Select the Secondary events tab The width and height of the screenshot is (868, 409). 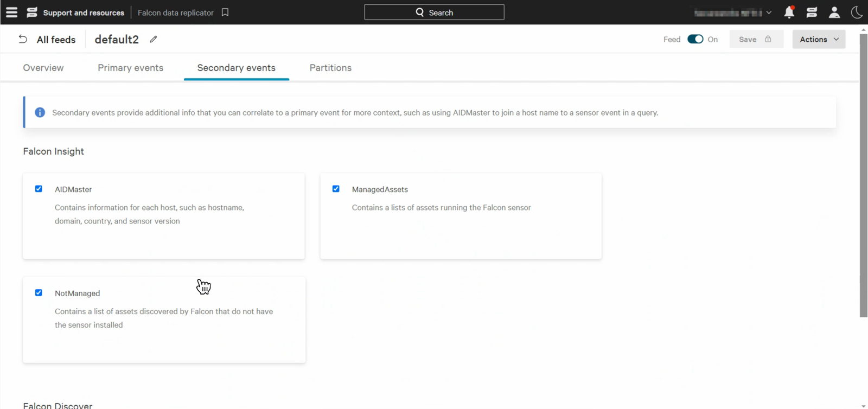click(237, 68)
